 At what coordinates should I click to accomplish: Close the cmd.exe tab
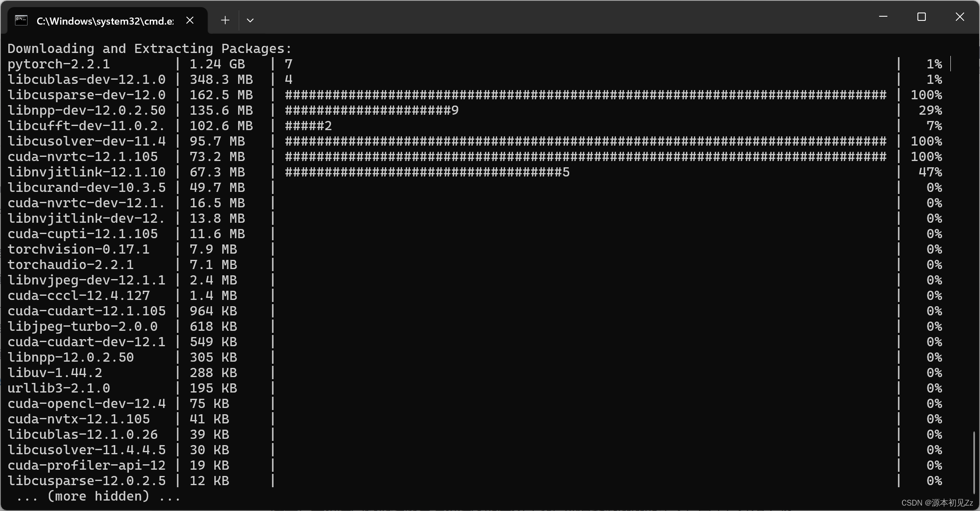click(190, 20)
